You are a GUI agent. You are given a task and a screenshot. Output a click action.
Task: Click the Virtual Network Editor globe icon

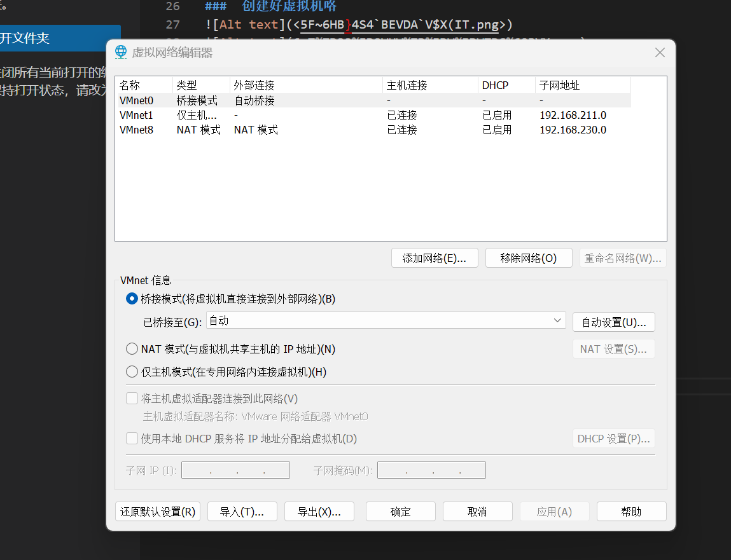point(121,51)
